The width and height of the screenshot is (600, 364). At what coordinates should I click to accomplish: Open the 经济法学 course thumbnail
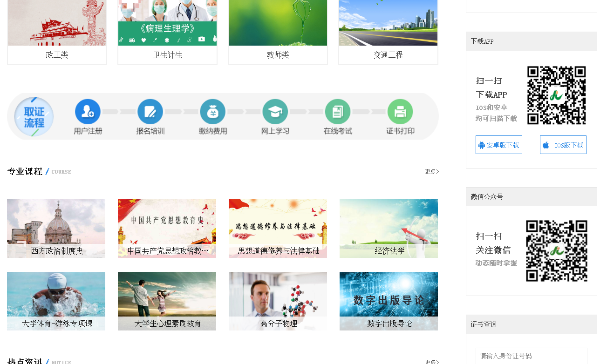click(389, 228)
